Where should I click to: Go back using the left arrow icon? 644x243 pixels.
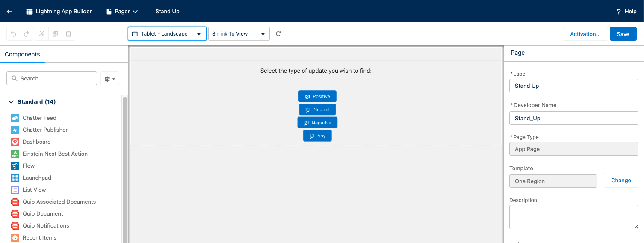click(x=9, y=12)
